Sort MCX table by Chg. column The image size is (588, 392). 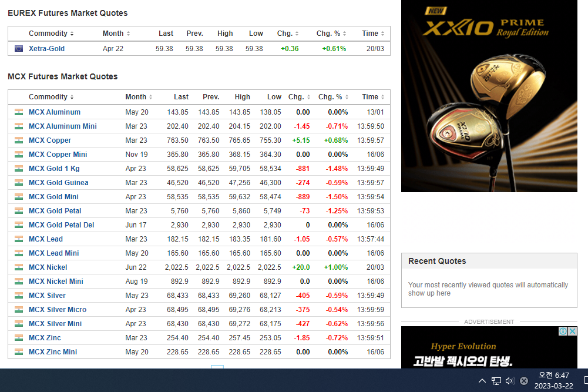point(299,97)
